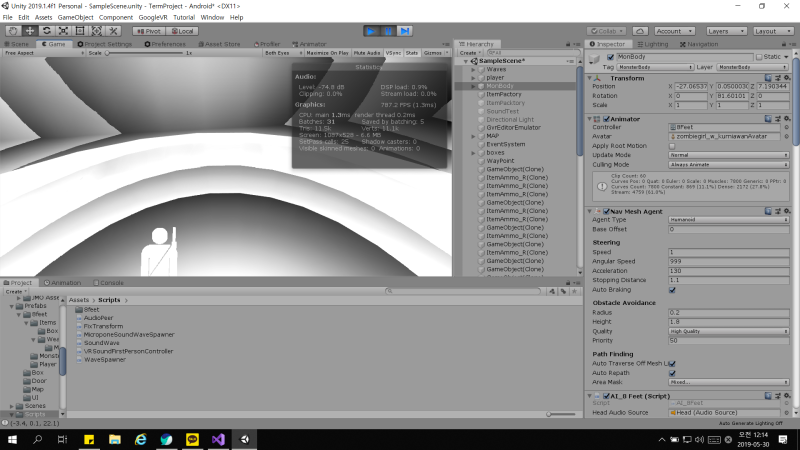
Task: Toggle the Static checkbox
Action: pyautogui.click(x=759, y=57)
